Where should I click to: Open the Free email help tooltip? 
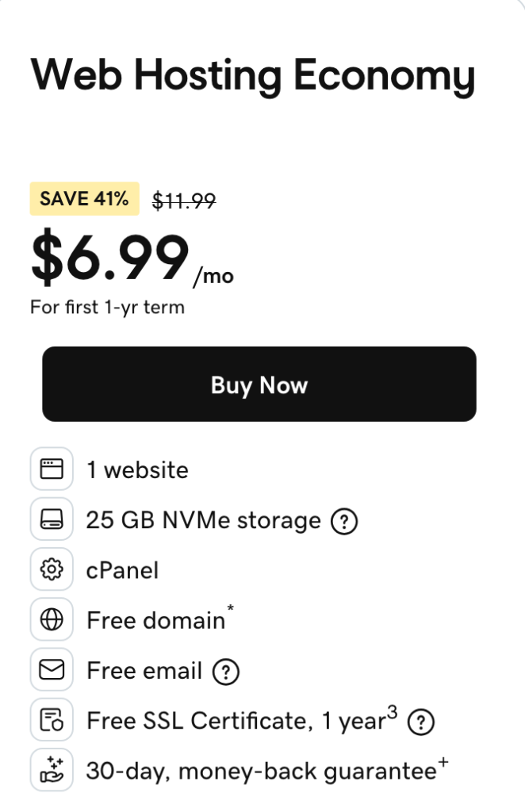[x=226, y=672]
